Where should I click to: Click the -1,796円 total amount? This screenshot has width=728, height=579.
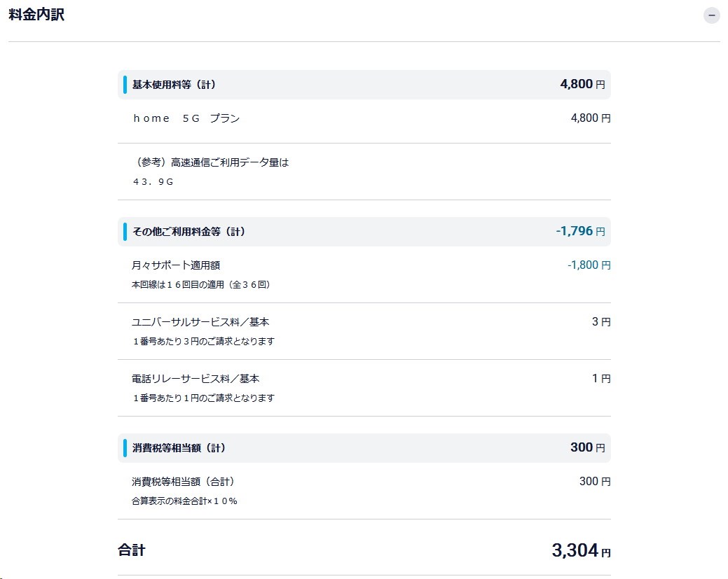pos(579,231)
